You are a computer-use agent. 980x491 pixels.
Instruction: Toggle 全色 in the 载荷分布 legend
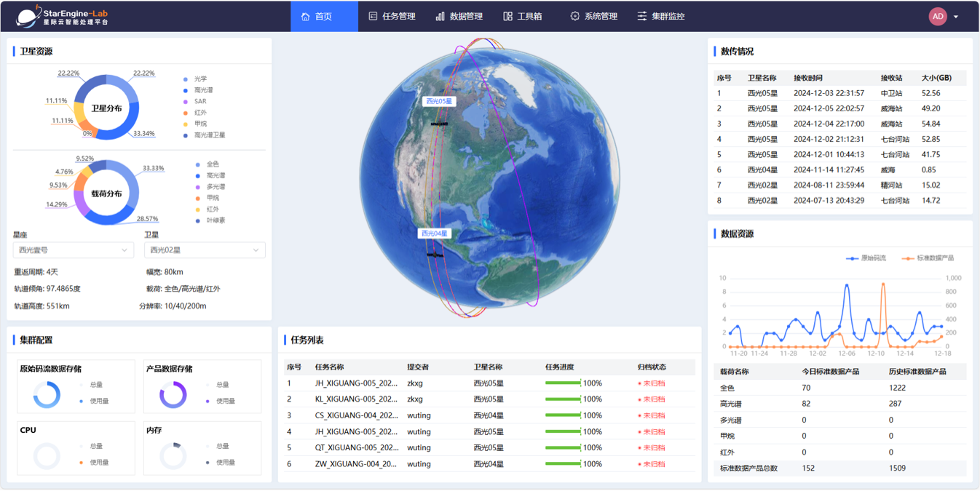click(207, 164)
